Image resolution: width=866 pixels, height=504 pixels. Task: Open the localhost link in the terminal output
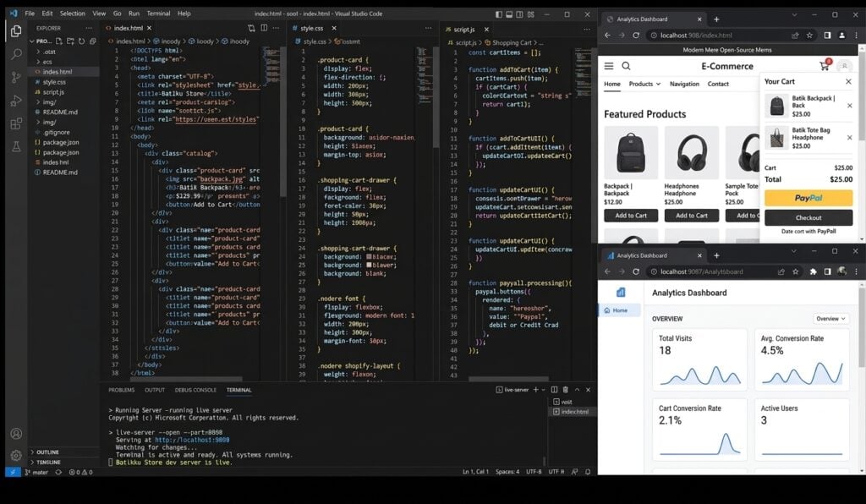tap(192, 440)
